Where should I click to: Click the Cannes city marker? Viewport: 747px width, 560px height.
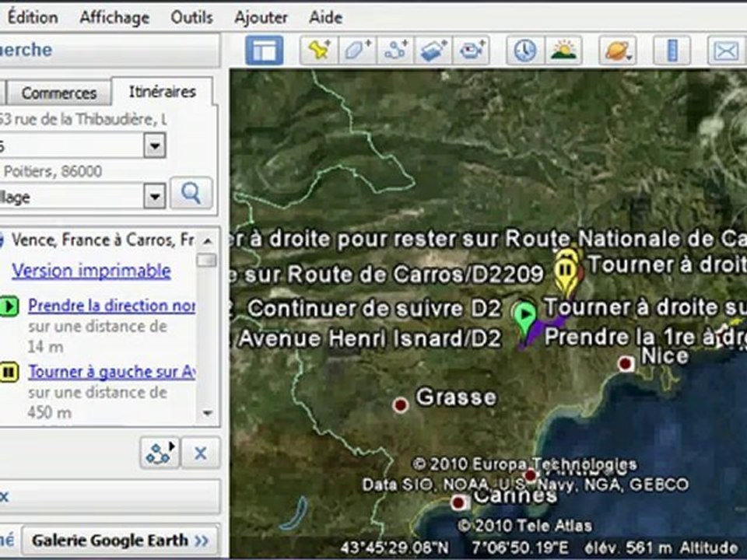(458, 502)
